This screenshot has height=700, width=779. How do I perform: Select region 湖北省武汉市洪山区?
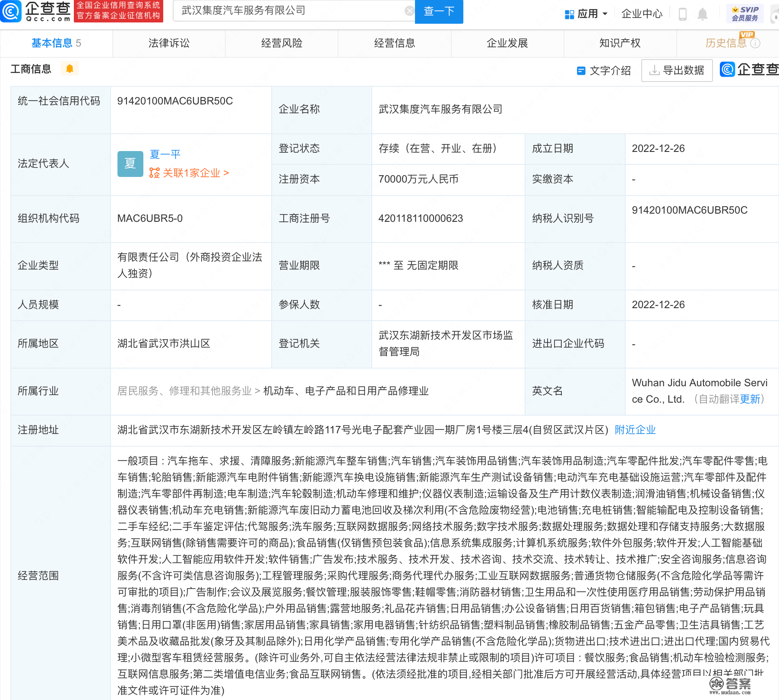(x=164, y=344)
